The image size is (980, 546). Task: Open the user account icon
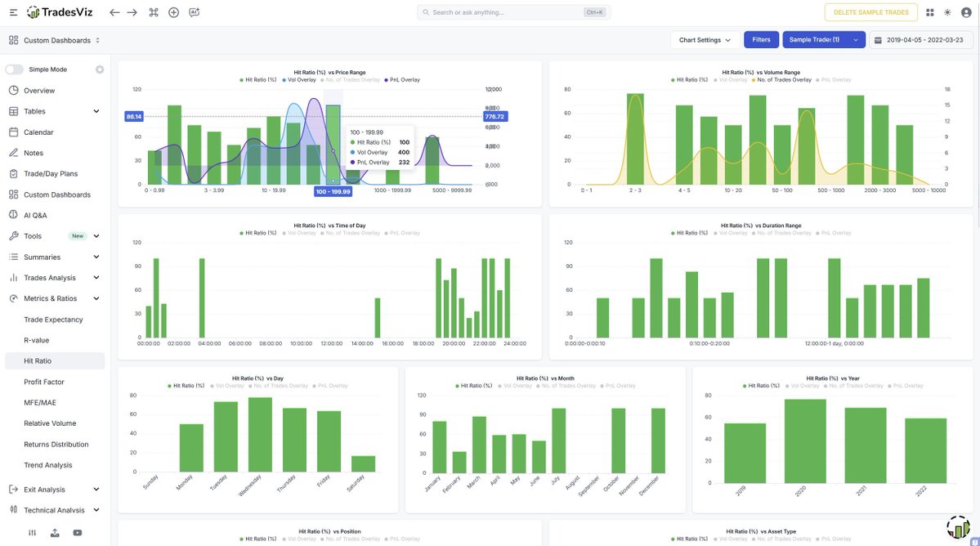point(966,12)
